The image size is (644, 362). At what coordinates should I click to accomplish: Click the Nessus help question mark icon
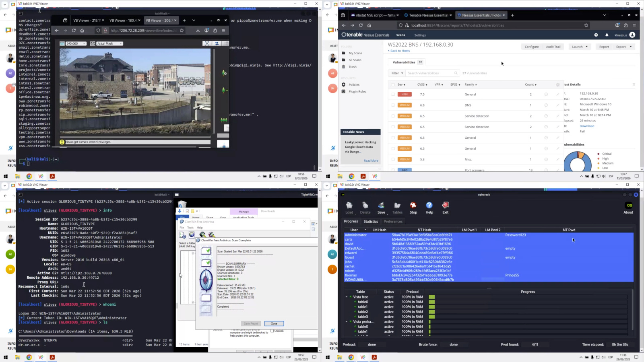click(x=596, y=35)
